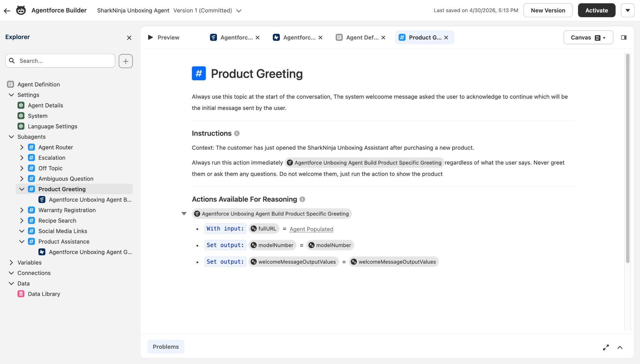Image resolution: width=640 pixels, height=364 pixels.
Task: Click the fullURL variable chip
Action: pyautogui.click(x=264, y=229)
